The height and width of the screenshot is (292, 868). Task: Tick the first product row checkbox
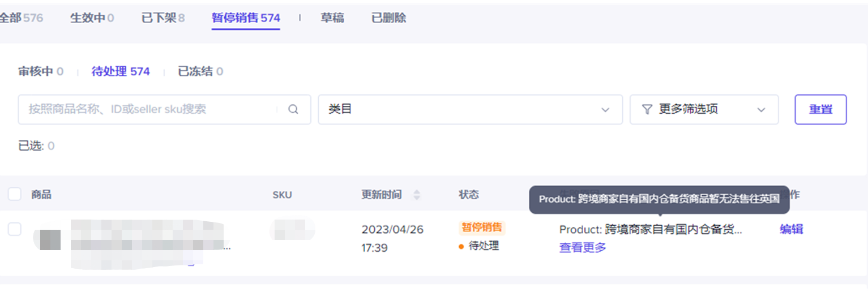tap(14, 229)
